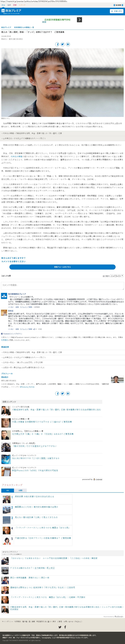Click the Facebook share icon below the headline
This screenshot has height=644, width=125.
[57, 44]
